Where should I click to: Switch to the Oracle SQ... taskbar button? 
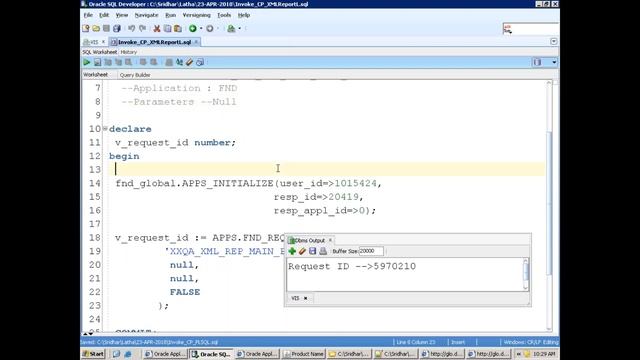tap(211, 354)
